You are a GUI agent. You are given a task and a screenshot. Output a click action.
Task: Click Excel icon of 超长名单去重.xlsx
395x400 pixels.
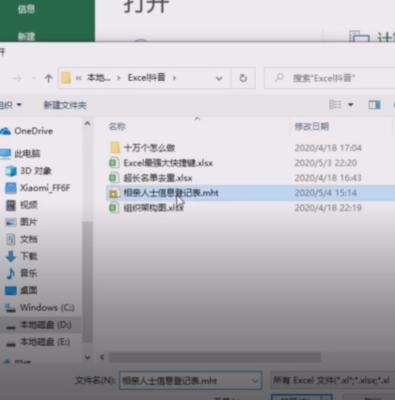(x=114, y=178)
